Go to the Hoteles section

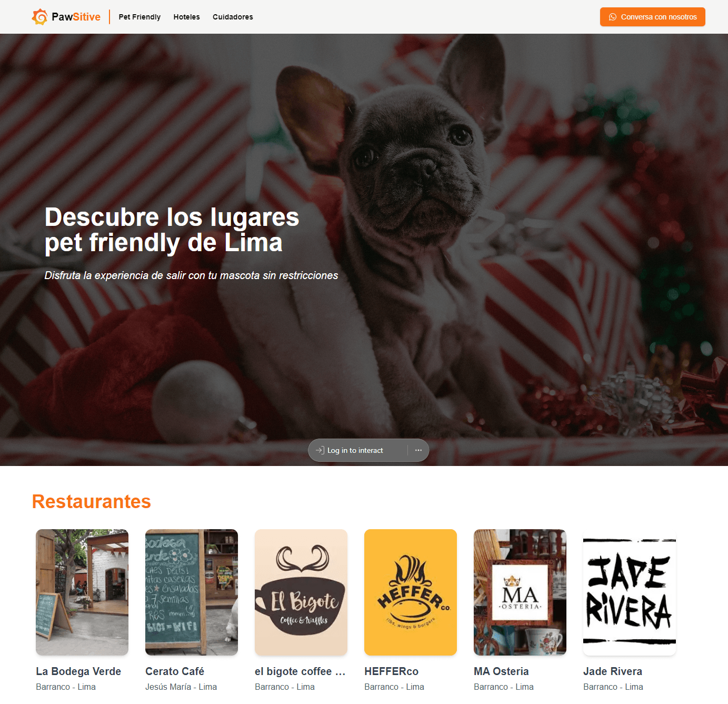pos(186,17)
